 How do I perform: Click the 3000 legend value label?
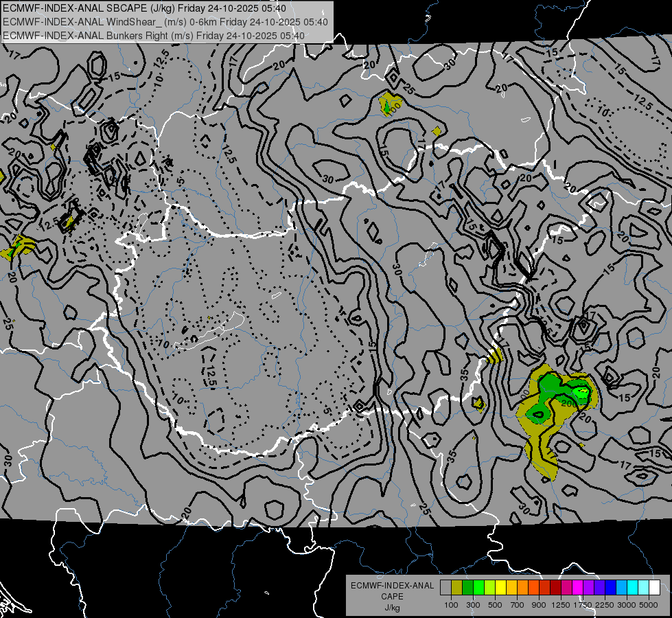pos(627,605)
